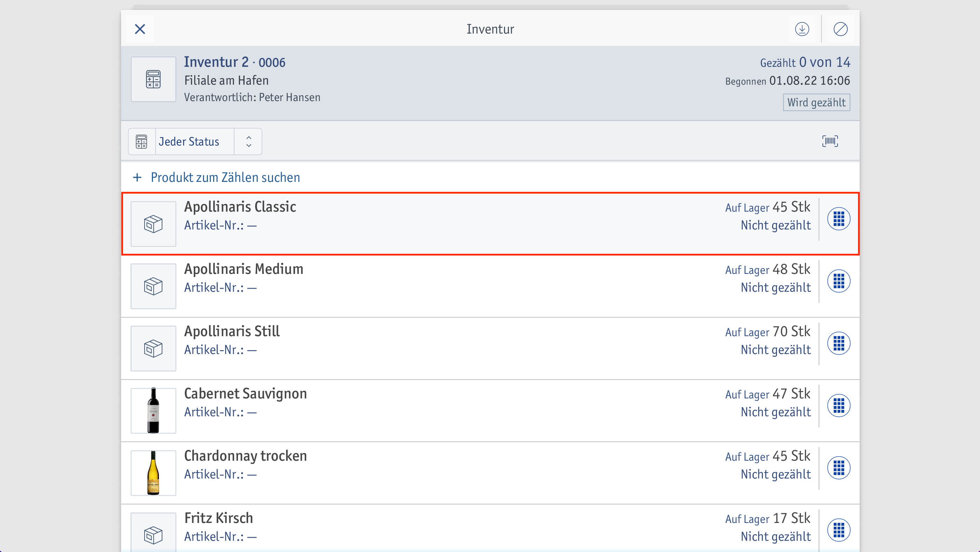Open keypad for Apollinaris Classic
Image resolution: width=980 pixels, height=552 pixels.
pos(839,219)
